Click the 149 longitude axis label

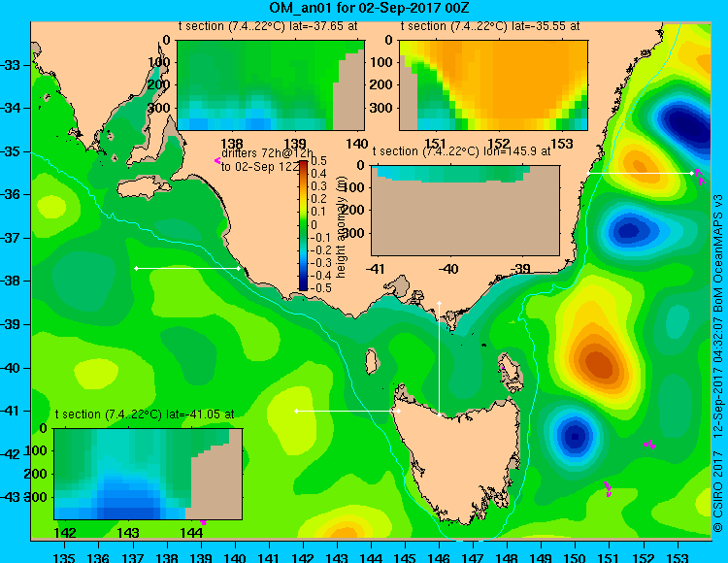(541, 557)
